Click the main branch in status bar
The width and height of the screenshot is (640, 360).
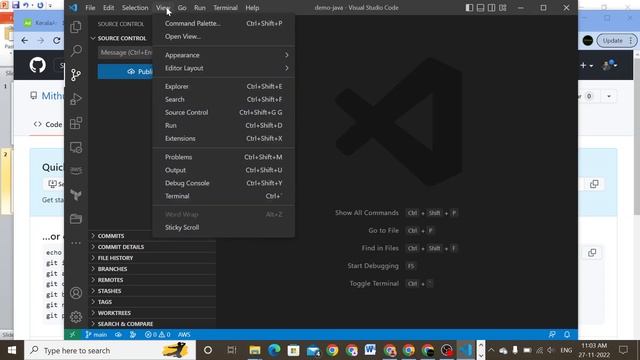[x=96, y=334]
